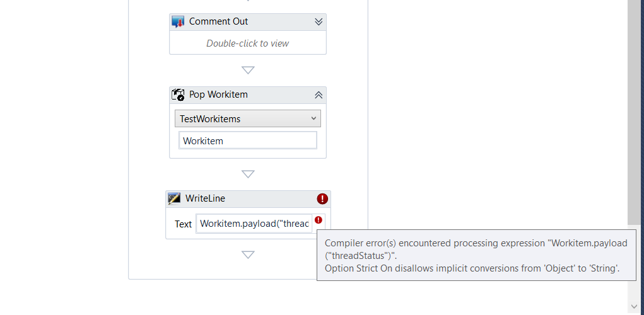644x315 pixels.
Task: Click the small error icon beside Text field
Action: (319, 220)
